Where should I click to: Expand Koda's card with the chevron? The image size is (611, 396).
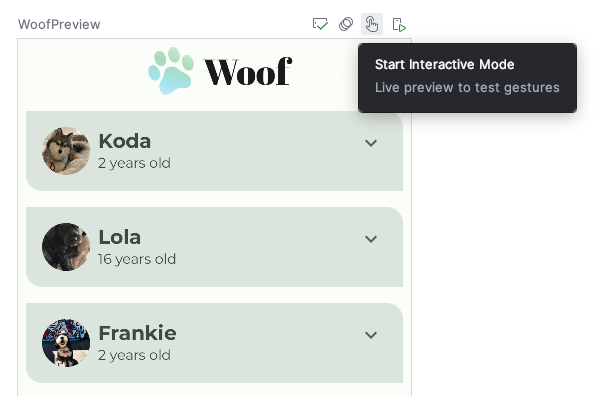371,143
